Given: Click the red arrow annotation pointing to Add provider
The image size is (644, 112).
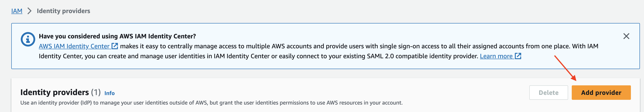Looking at the screenshot, I should click(565, 68).
